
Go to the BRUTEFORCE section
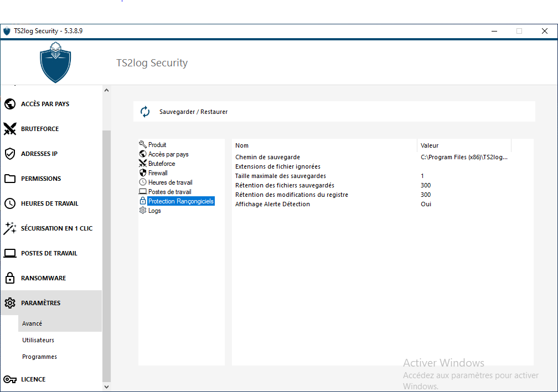point(51,129)
